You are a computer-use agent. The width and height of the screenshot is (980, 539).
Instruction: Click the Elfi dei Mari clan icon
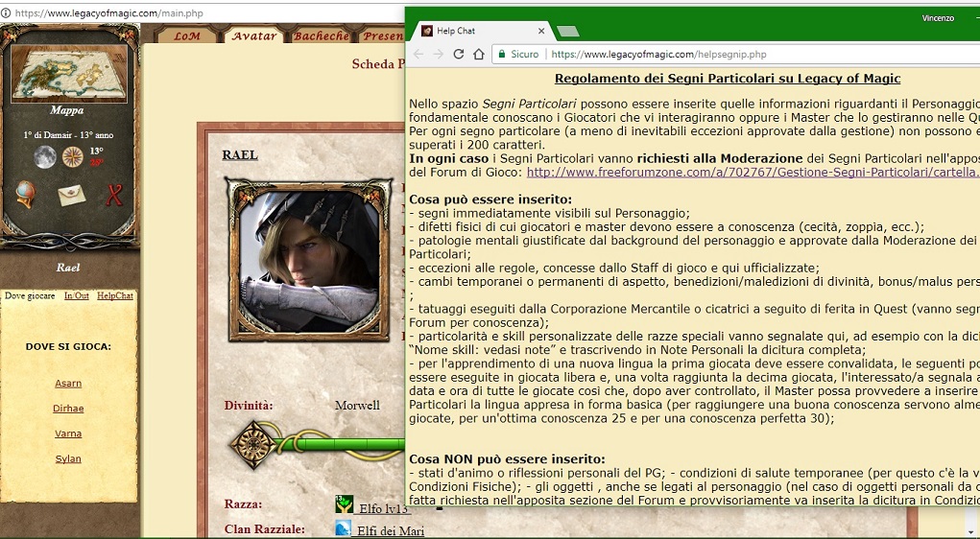click(x=344, y=528)
